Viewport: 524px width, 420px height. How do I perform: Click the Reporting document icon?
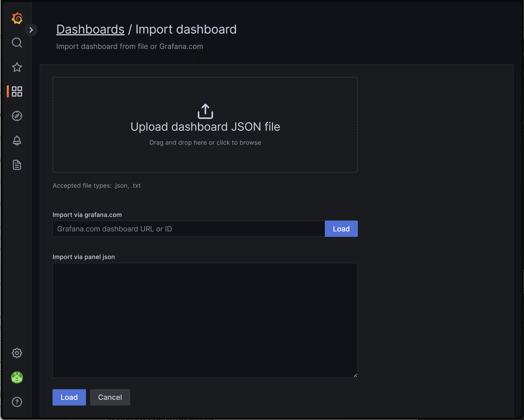pos(17,165)
